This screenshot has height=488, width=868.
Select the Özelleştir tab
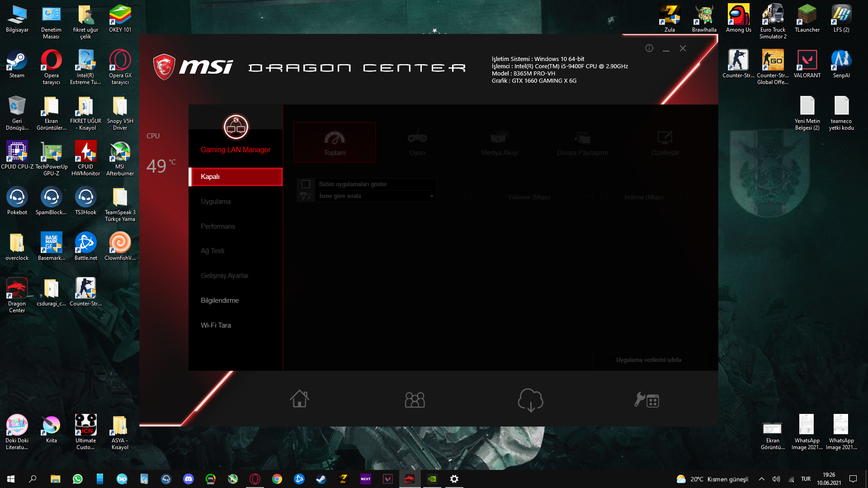[x=665, y=143]
